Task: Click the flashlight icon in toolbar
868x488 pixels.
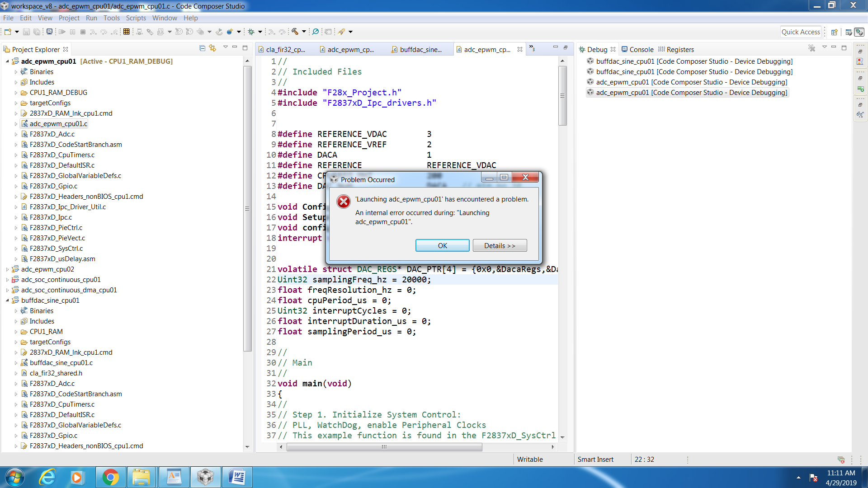Action: (342, 32)
